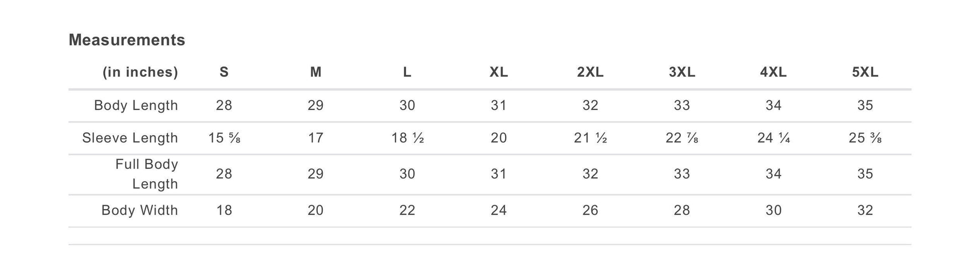The image size is (980, 278).
Task: Select the Body Width value 18
Action: 224,210
